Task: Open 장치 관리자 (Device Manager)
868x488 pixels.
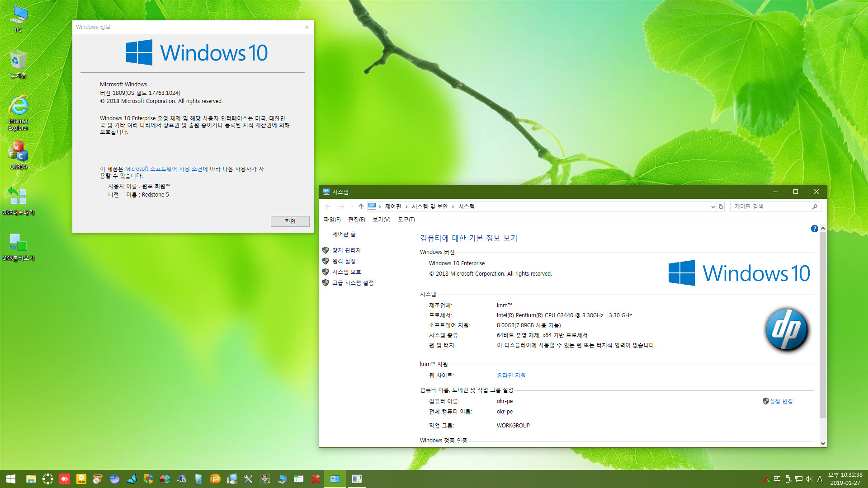Action: pyautogui.click(x=346, y=250)
